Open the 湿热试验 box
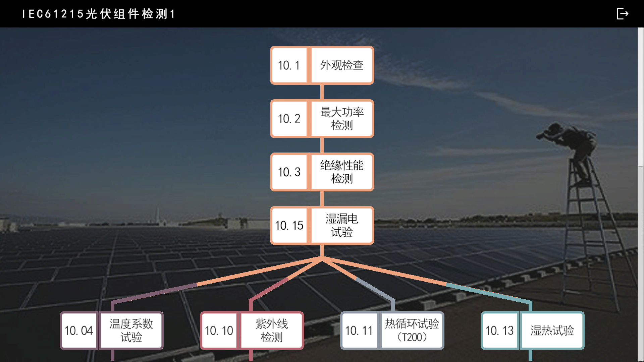Image resolution: width=644 pixels, height=362 pixels. [552, 330]
